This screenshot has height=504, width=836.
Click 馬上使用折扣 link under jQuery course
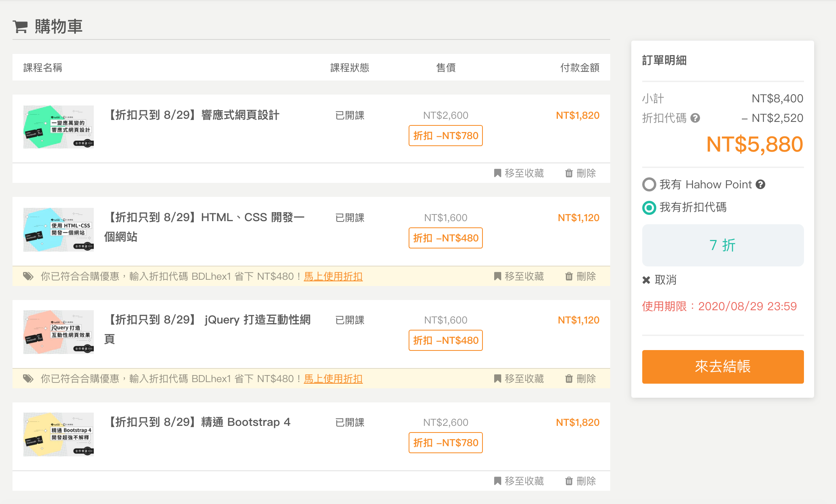pyautogui.click(x=333, y=379)
